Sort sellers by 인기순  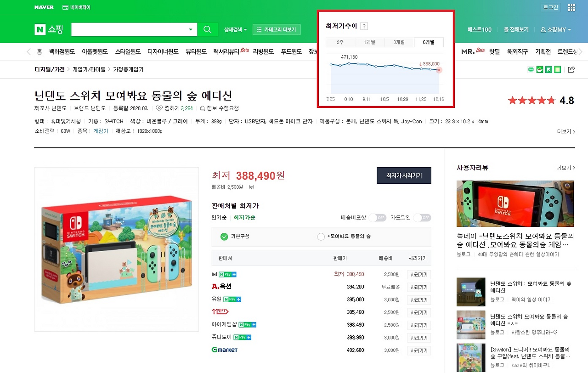(219, 218)
